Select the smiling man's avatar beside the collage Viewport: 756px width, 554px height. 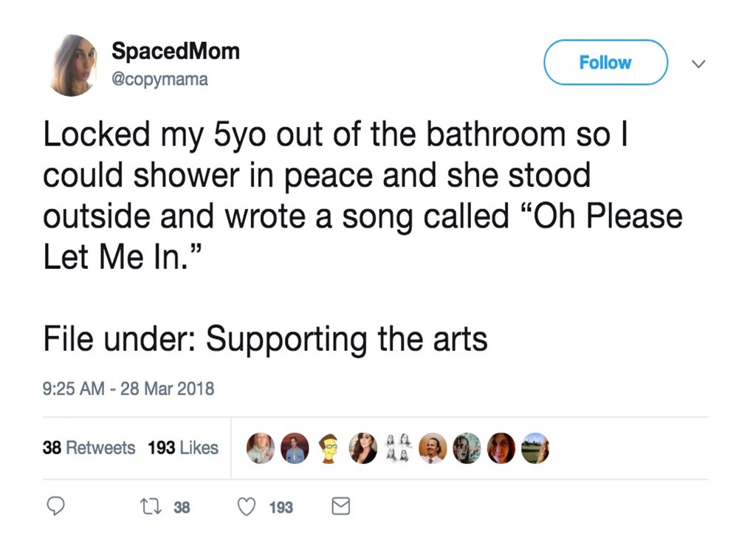[432, 448]
